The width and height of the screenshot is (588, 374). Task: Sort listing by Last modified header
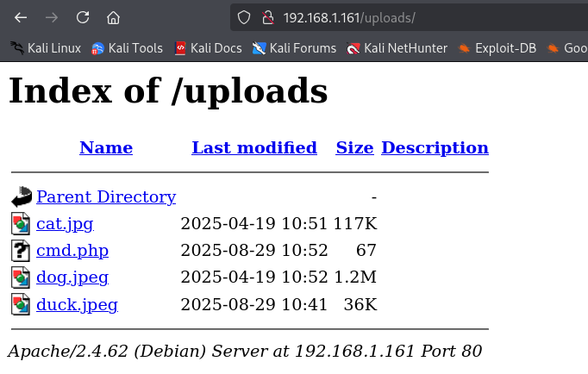click(x=254, y=148)
